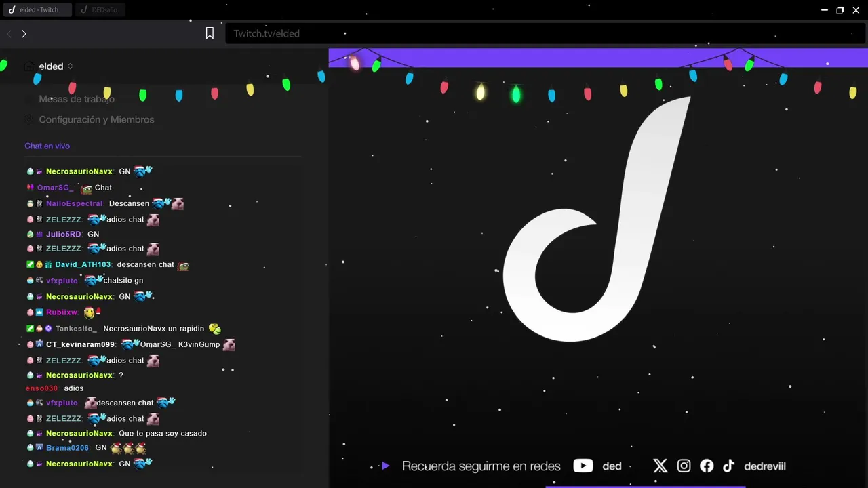This screenshot has width=868, height=488.
Task: Click the emote after 'descansen chat' by David_ATH103
Action: click(183, 265)
